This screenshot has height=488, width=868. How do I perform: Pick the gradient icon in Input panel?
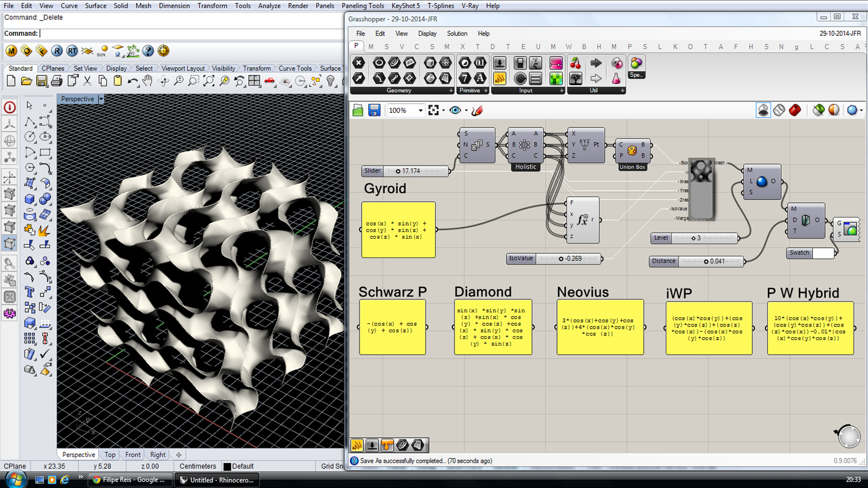(556, 63)
